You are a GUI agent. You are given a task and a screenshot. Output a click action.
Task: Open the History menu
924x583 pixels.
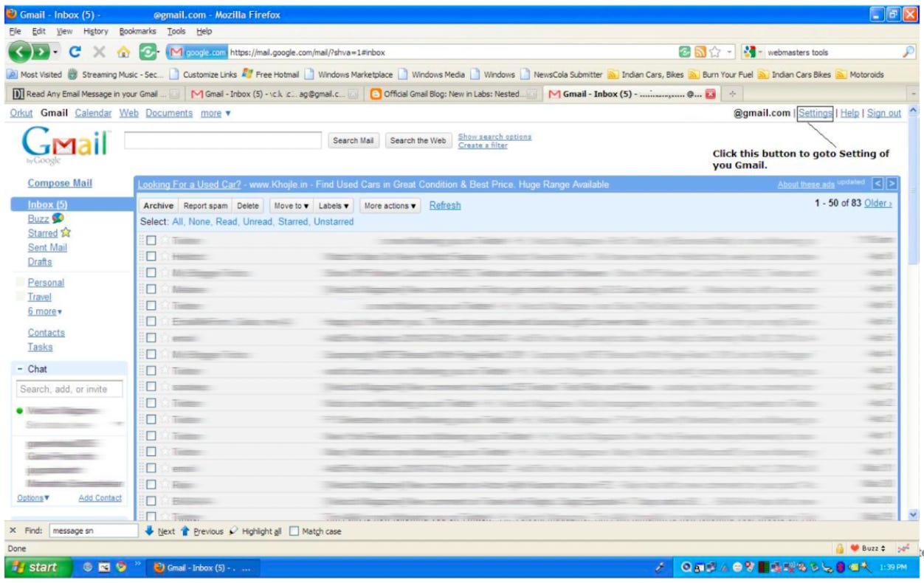[x=96, y=32]
